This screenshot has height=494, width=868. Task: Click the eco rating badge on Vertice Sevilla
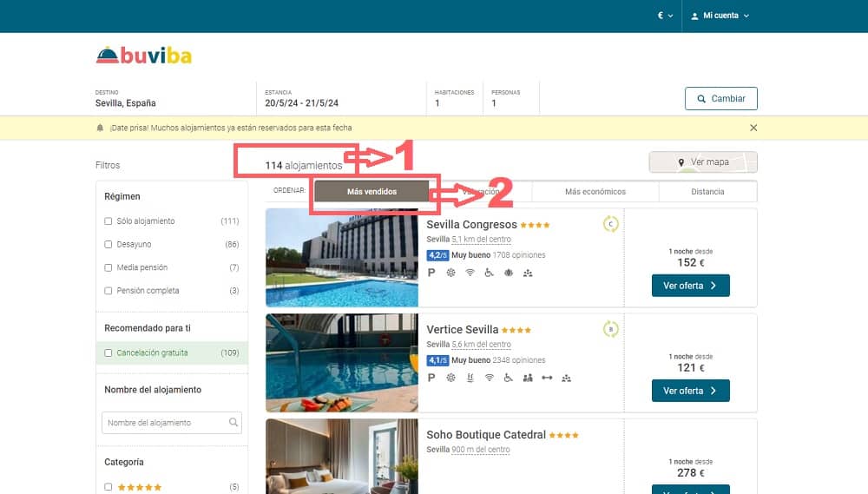pyautogui.click(x=610, y=329)
